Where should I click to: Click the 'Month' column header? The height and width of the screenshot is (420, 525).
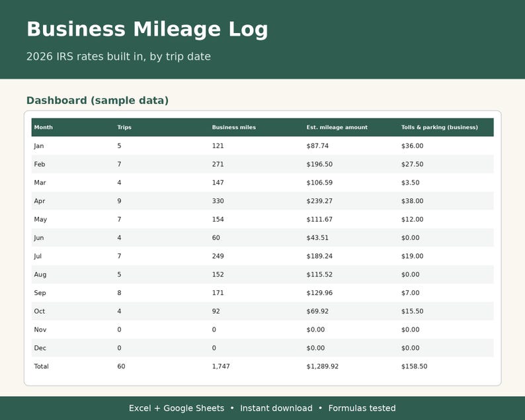click(x=43, y=127)
